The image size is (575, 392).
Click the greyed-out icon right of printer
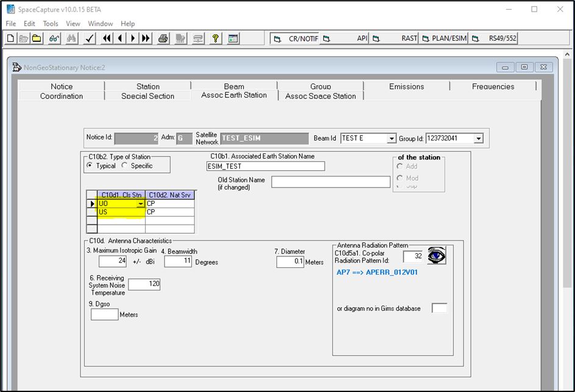coord(181,38)
